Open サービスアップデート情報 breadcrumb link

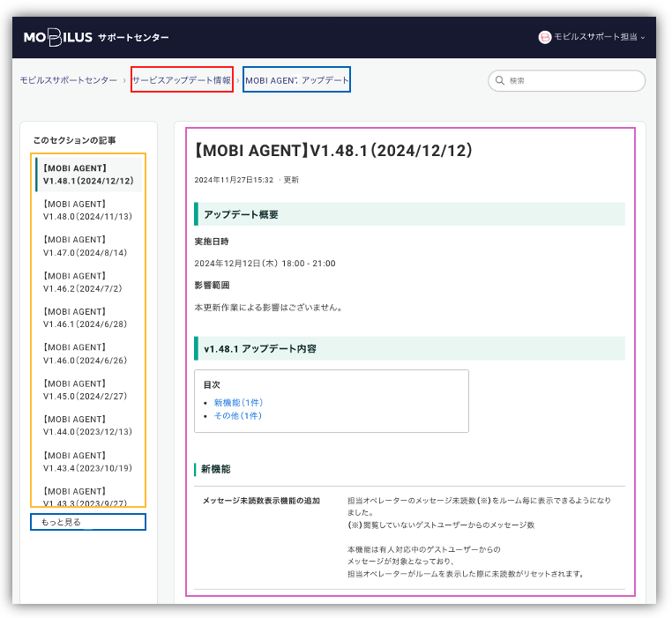tap(182, 80)
